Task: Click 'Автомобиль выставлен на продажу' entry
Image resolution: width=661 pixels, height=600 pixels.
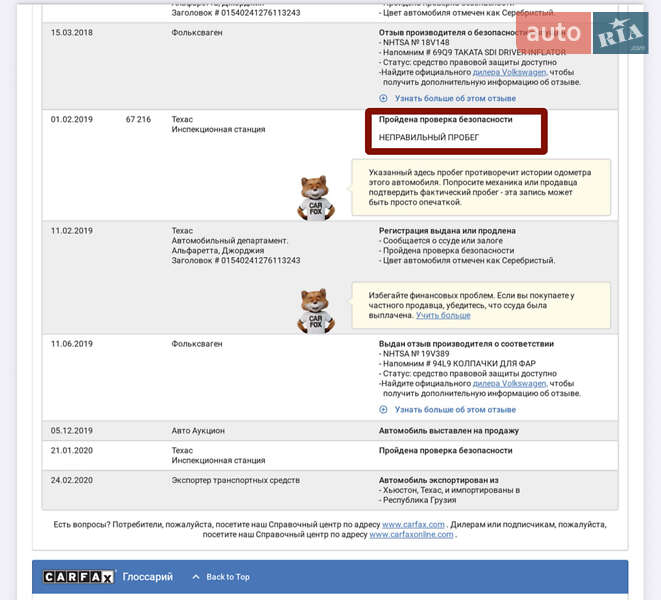Action: tap(449, 430)
